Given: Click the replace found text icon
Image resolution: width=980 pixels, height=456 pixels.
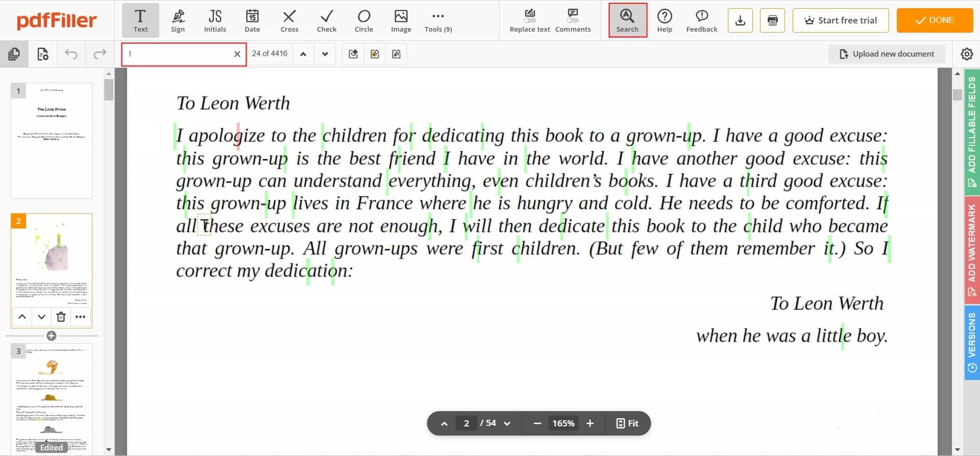Looking at the screenshot, I should [x=396, y=54].
